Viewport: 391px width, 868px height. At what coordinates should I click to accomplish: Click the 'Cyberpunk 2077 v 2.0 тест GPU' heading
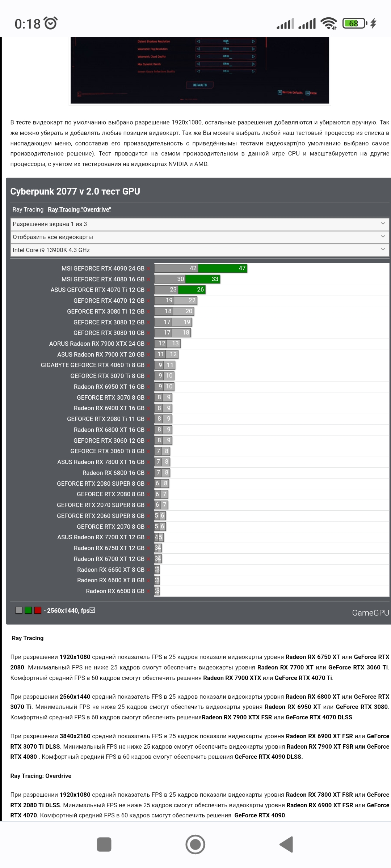75,191
